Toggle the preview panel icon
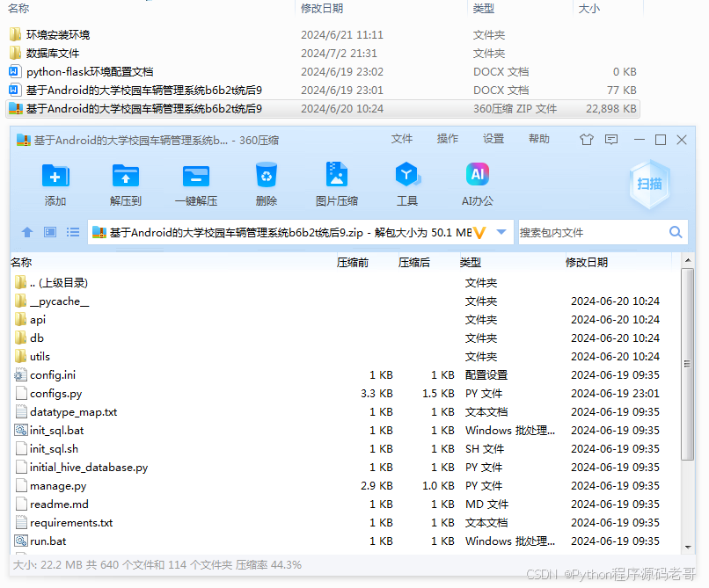Viewport: 709px width, 588px height. 50,232
